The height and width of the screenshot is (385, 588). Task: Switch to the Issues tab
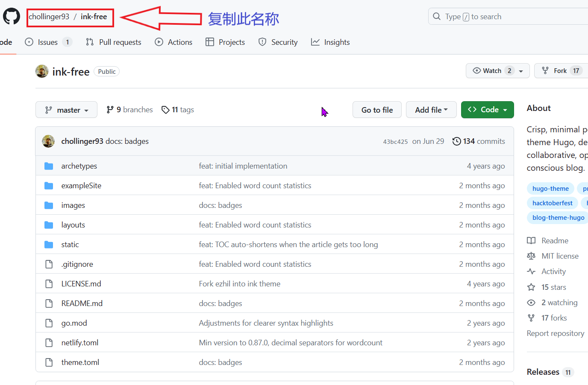tap(48, 42)
